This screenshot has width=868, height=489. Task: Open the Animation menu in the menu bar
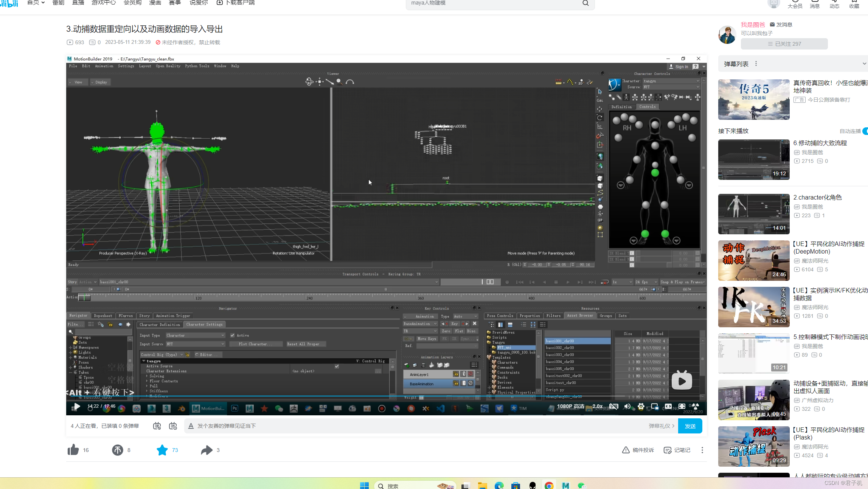tap(104, 66)
